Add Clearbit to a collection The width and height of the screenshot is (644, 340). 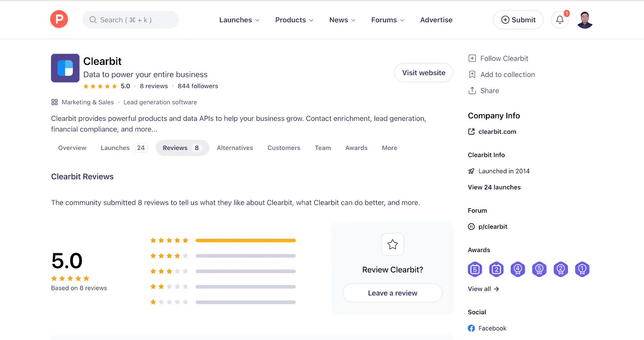(501, 75)
